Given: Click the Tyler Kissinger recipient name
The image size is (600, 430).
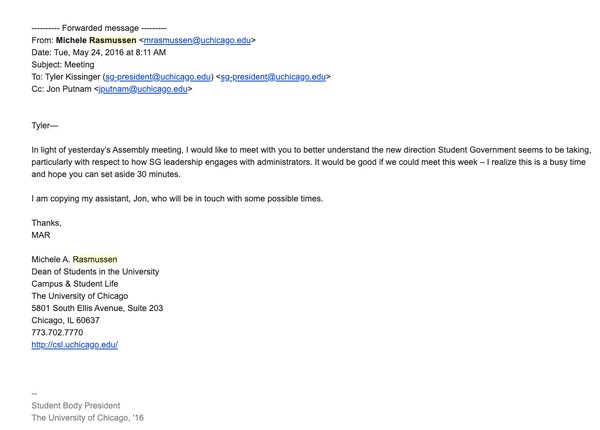Looking at the screenshot, I should tap(73, 77).
